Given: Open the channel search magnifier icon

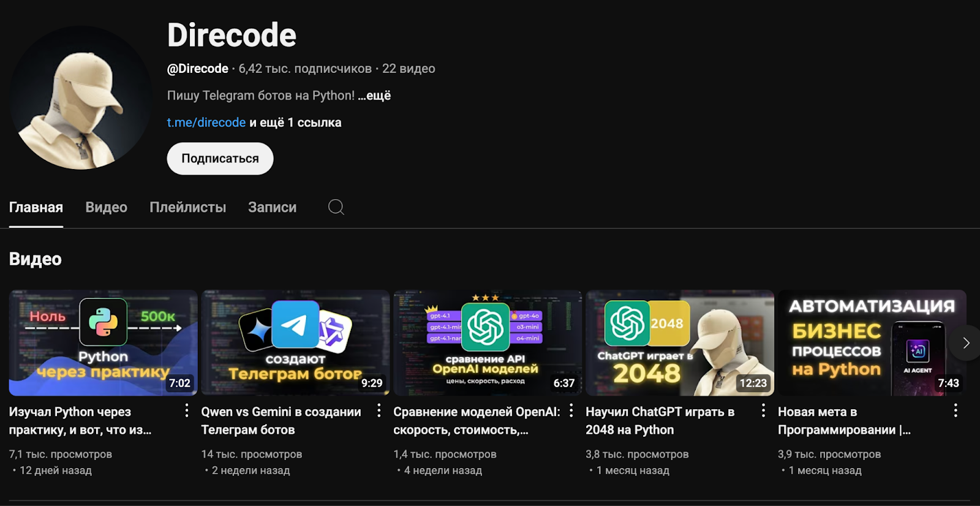Looking at the screenshot, I should 336,207.
